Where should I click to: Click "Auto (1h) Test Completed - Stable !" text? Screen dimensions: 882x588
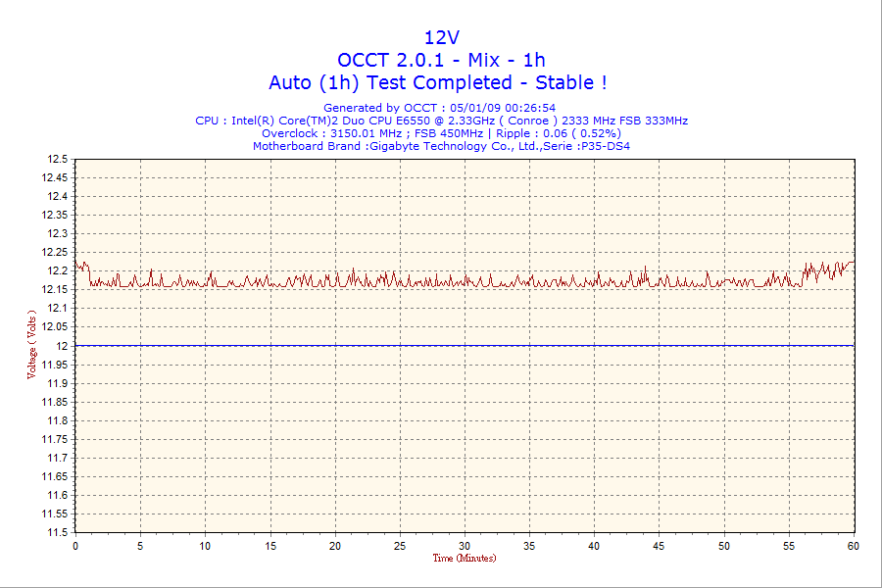tap(438, 82)
